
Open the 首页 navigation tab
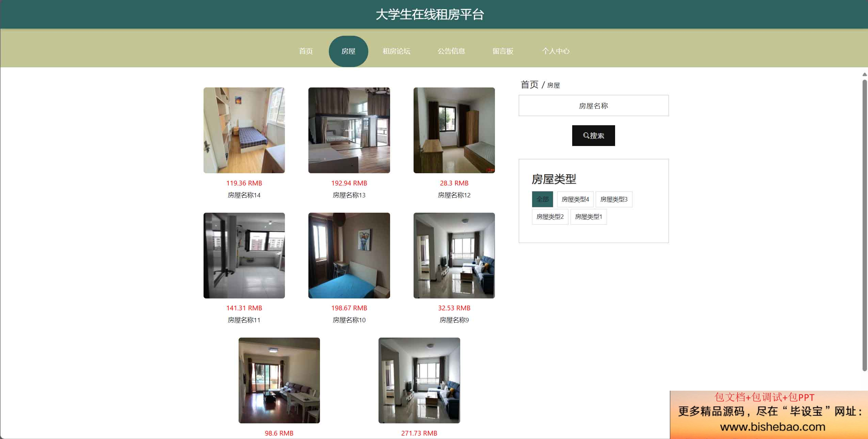306,51
